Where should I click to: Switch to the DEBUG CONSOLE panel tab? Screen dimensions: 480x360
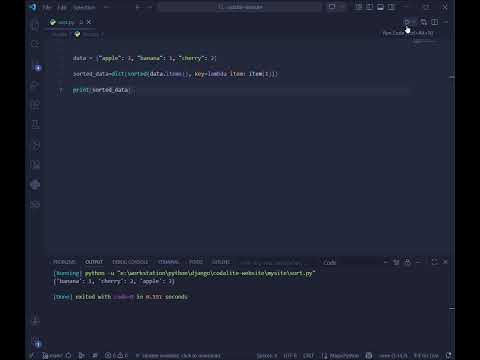(130, 262)
